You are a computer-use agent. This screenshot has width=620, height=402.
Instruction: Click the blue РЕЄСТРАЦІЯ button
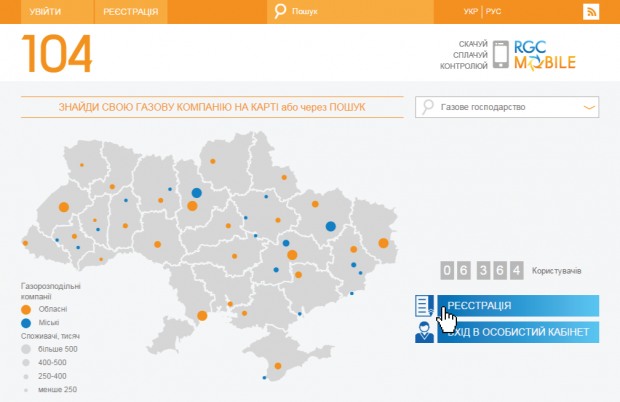518,306
